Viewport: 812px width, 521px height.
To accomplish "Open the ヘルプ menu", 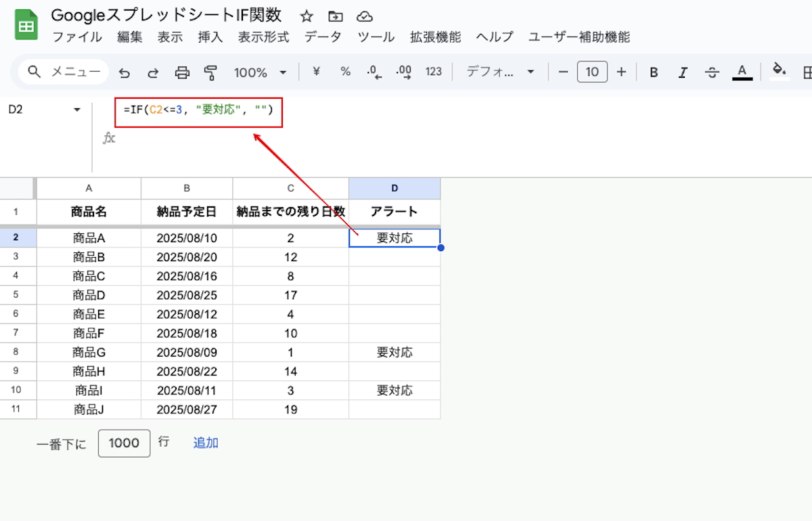I will coord(495,37).
